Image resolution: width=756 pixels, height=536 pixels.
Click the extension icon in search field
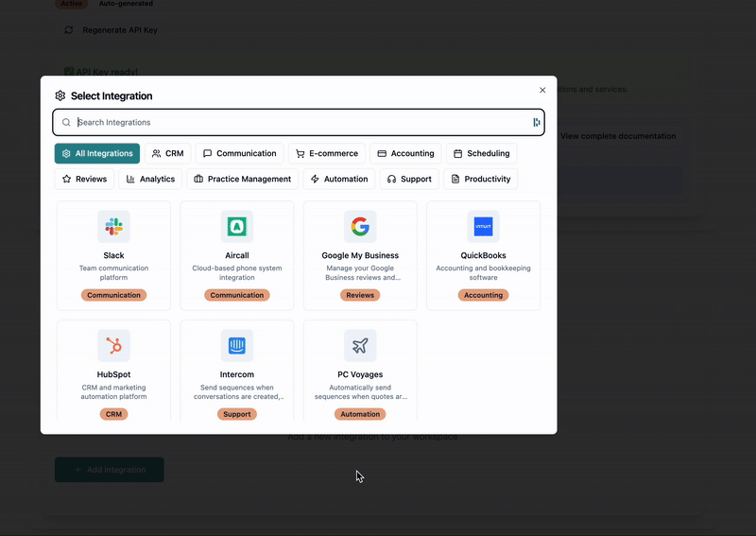tap(536, 123)
